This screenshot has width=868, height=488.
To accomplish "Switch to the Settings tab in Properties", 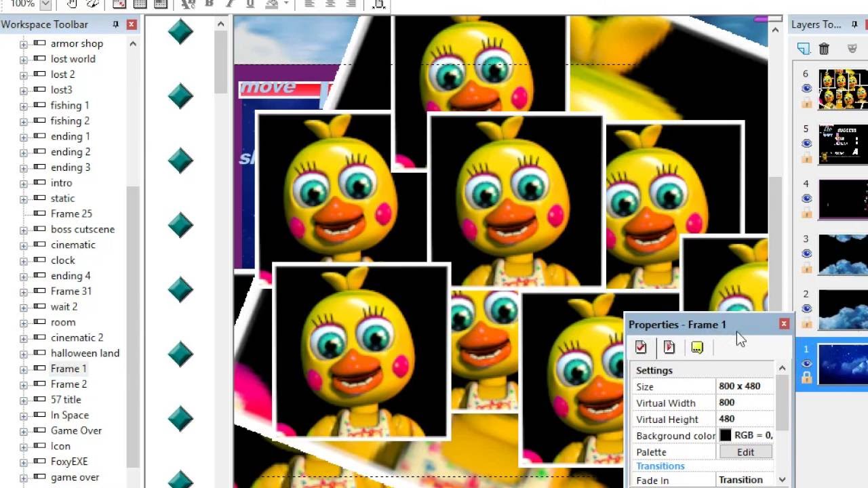I will pos(640,347).
